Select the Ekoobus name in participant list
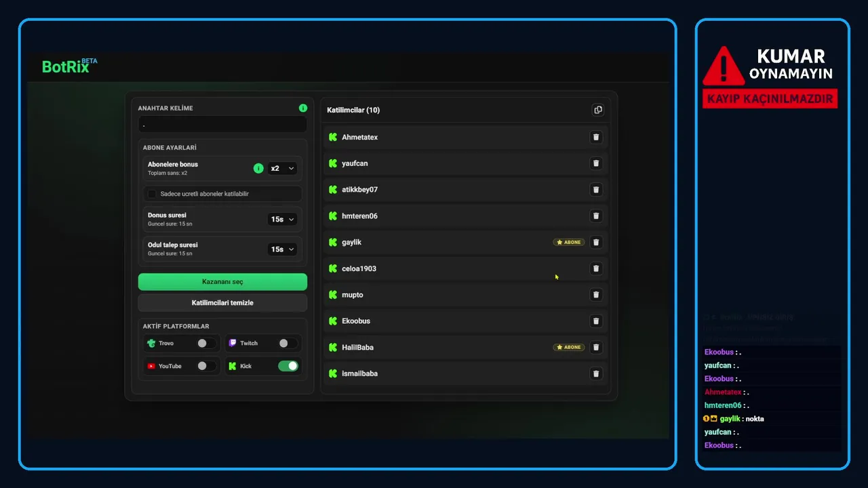The width and height of the screenshot is (868, 488). (x=356, y=321)
